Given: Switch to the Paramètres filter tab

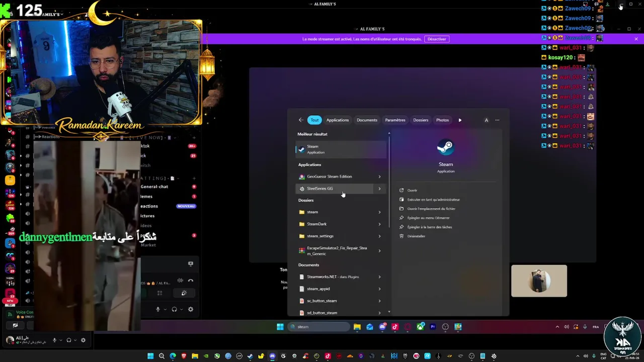Looking at the screenshot, I should (x=395, y=120).
